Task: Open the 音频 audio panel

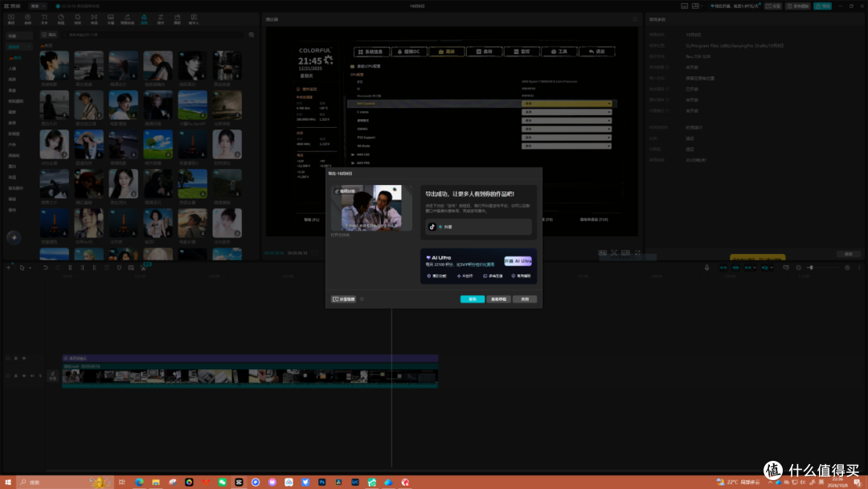Action: pos(27,19)
